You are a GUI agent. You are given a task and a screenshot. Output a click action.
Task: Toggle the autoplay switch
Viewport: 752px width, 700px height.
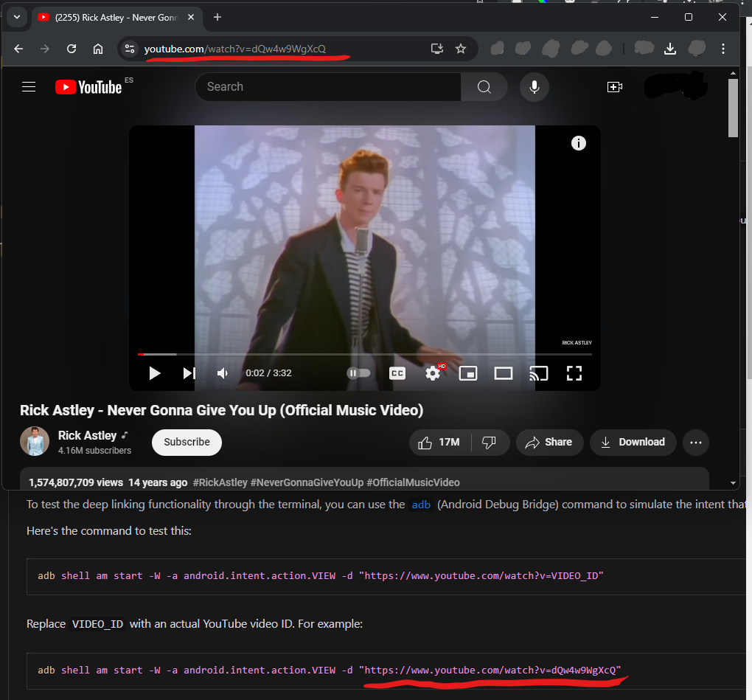coord(358,373)
